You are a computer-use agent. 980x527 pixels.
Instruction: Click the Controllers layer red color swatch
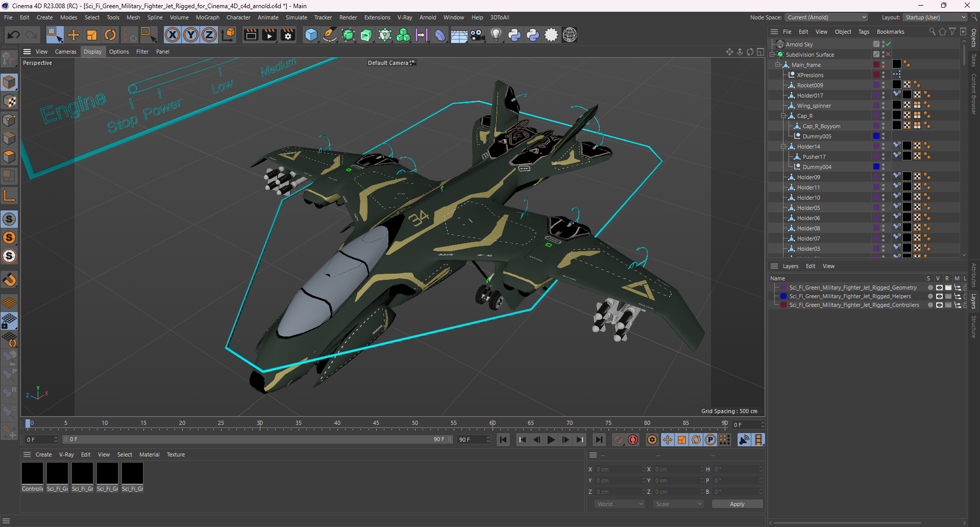(783, 305)
